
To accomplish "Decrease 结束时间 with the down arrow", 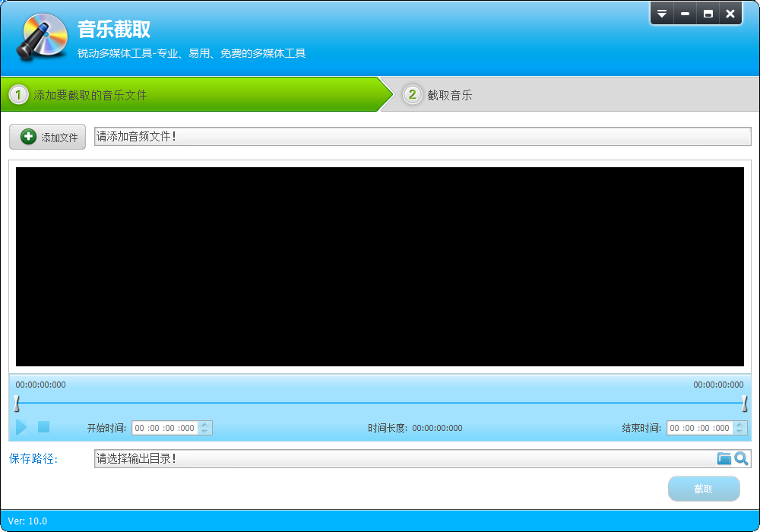I will point(740,431).
